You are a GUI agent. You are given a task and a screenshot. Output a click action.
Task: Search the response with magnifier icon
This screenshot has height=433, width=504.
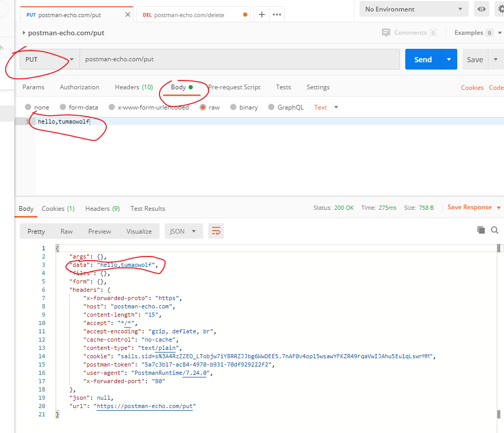(x=495, y=230)
